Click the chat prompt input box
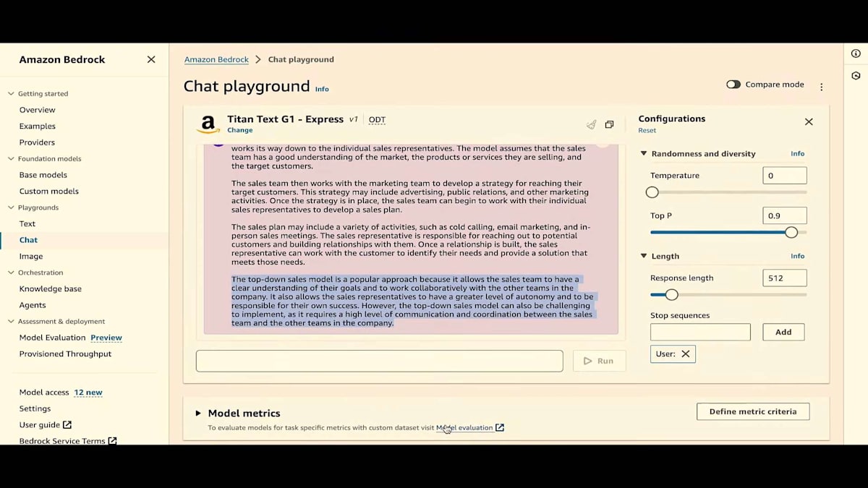This screenshot has width=868, height=488. click(x=379, y=361)
